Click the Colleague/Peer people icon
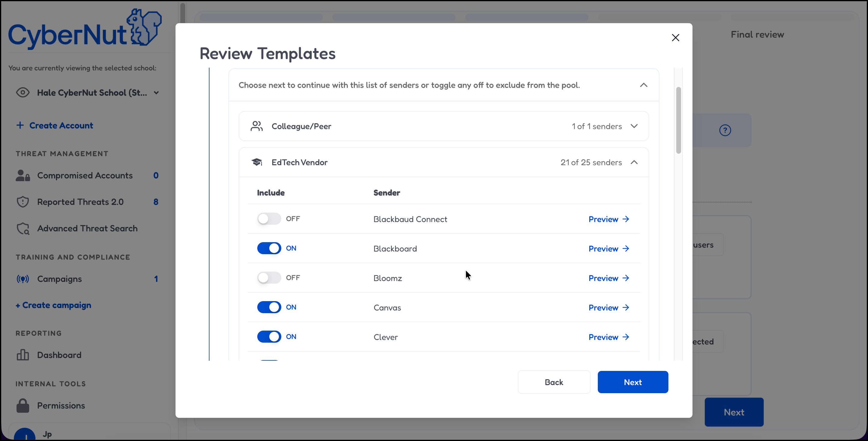 [257, 126]
